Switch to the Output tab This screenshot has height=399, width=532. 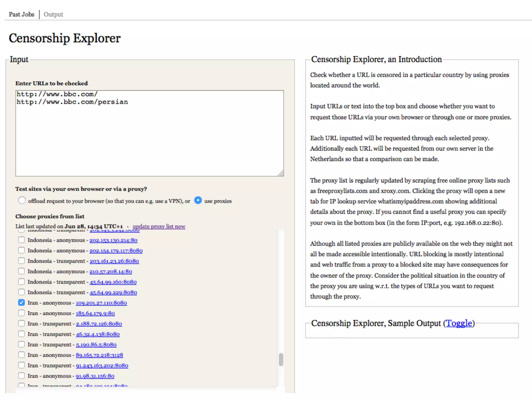click(x=53, y=14)
